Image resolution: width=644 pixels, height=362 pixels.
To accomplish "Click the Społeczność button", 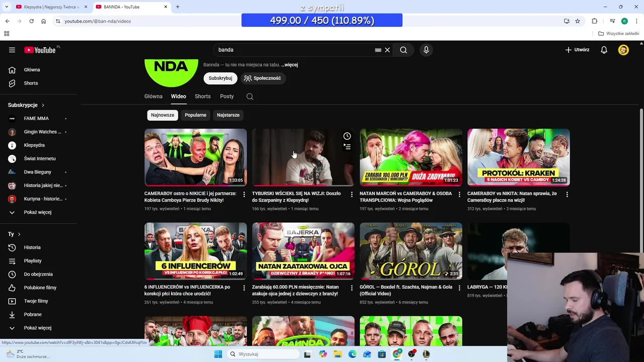I will [x=263, y=78].
